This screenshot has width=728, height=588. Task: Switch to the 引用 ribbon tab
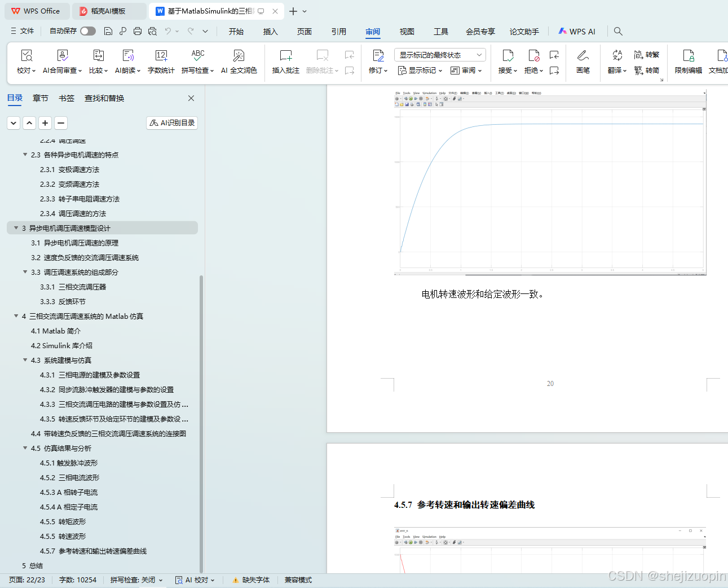coord(339,32)
